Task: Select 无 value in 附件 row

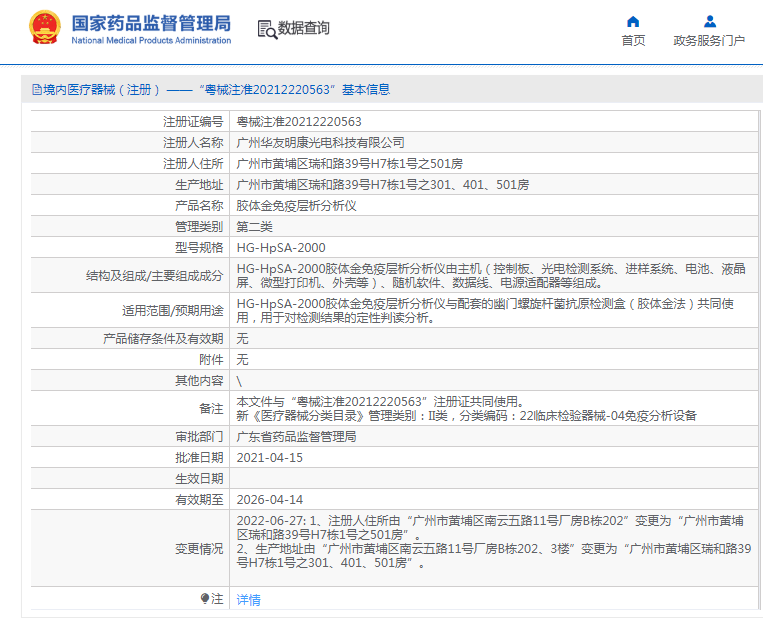Action: (x=242, y=360)
